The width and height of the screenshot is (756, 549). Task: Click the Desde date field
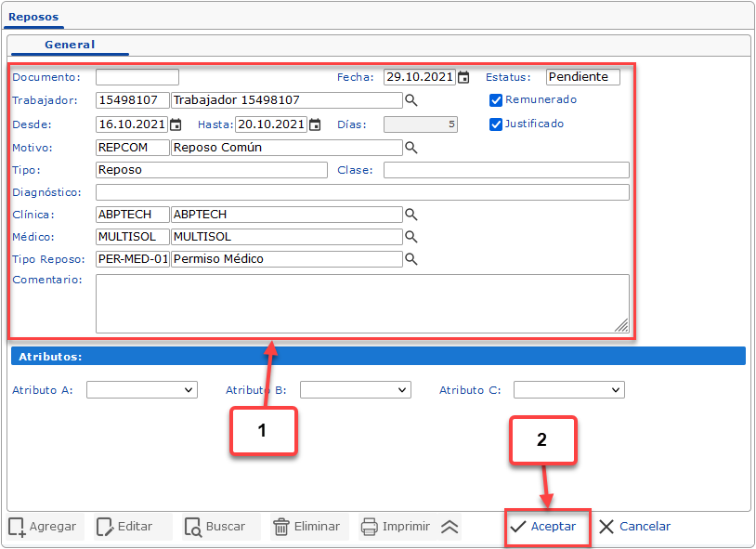click(x=132, y=124)
